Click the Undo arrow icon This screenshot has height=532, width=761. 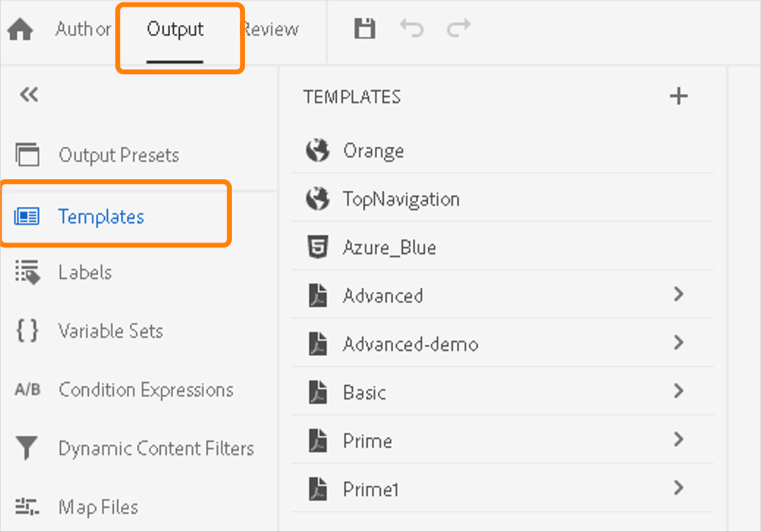[x=412, y=29]
